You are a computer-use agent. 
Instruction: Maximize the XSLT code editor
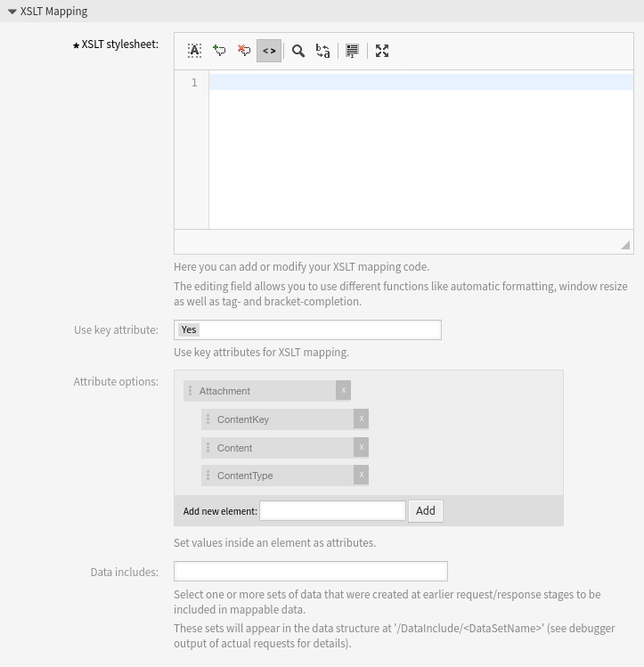382,51
